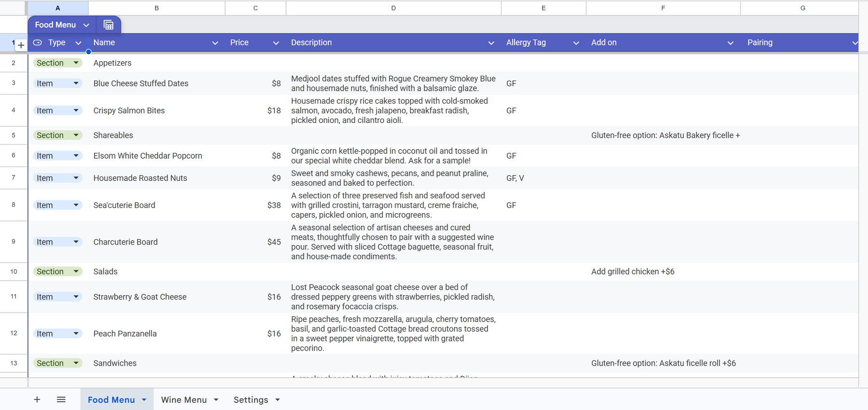Open Type dropdown for Blue Cheese Stuffed Dates
The image size is (868, 410).
click(76, 83)
